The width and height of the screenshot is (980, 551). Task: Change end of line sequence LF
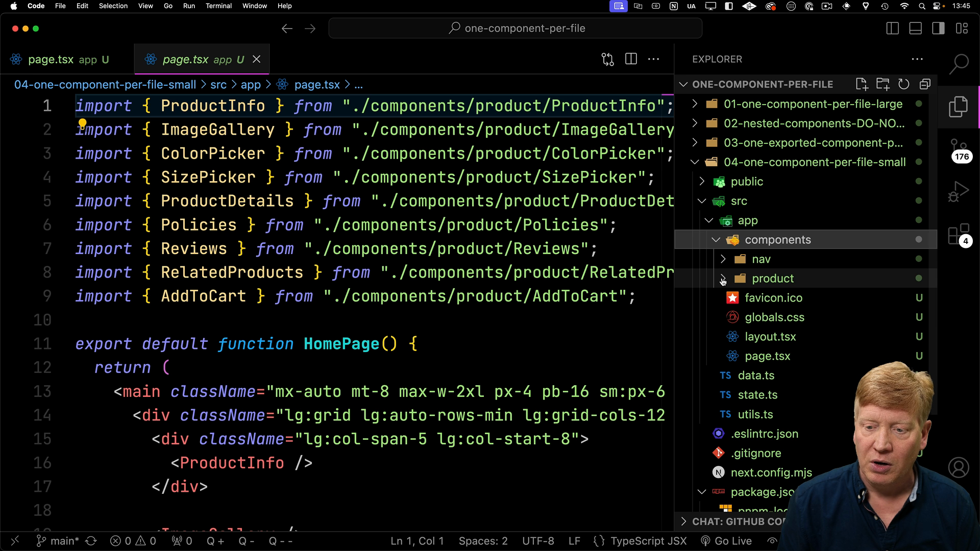[x=574, y=541]
